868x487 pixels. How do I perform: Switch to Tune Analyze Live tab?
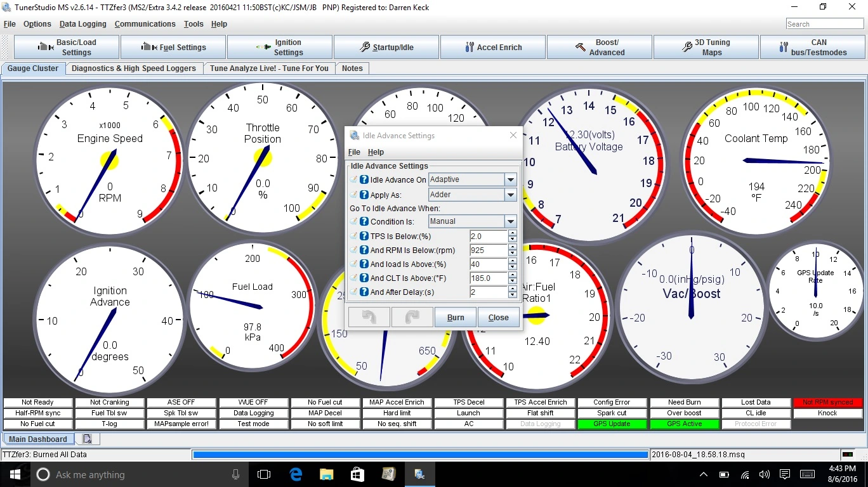(270, 68)
